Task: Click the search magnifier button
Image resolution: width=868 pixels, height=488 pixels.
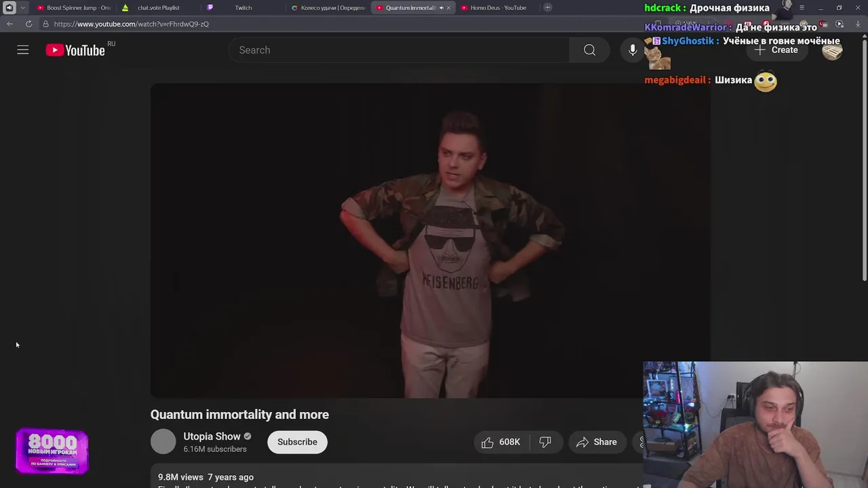Action: pos(589,50)
